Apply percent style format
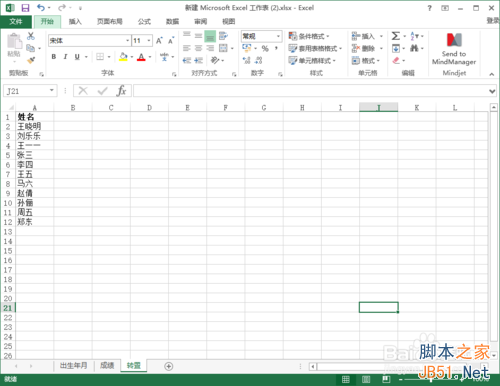Image resolution: width=500 pixels, height=386 pixels. point(265,49)
